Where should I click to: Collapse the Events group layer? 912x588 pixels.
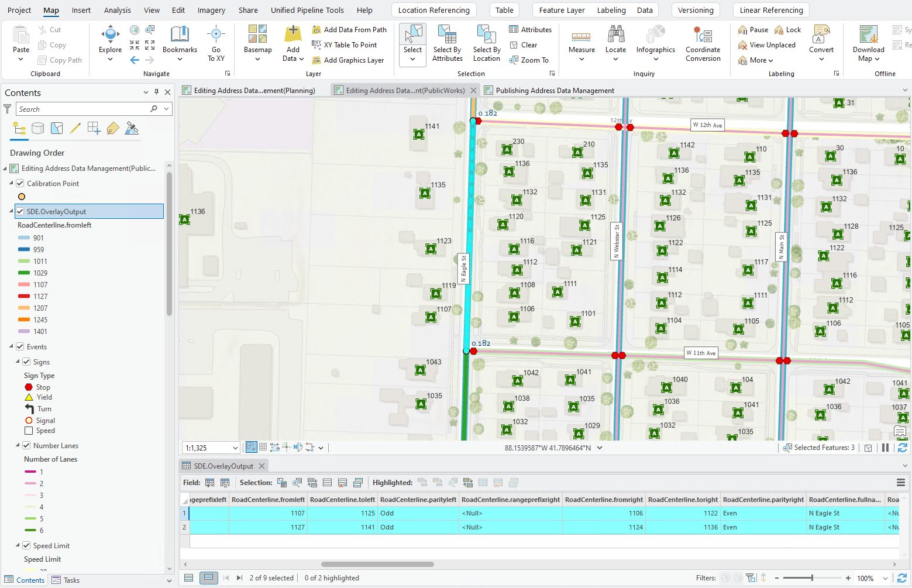11,347
